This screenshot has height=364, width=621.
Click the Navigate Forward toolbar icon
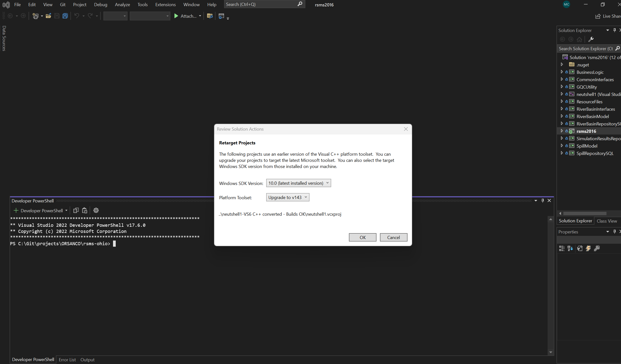click(x=23, y=16)
